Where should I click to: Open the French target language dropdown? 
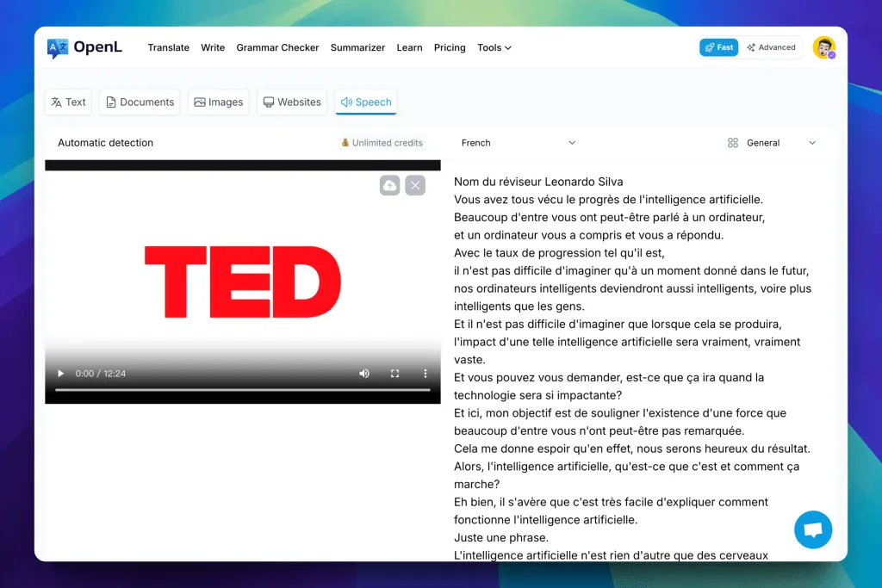click(x=518, y=143)
